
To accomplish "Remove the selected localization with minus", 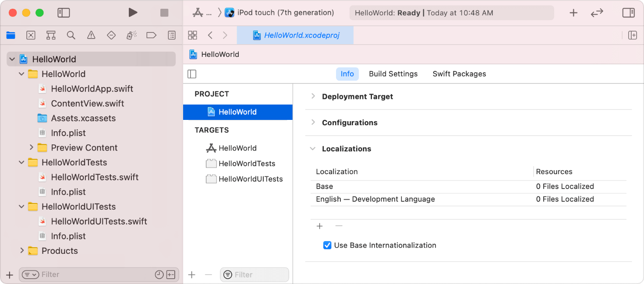I will coord(339,226).
